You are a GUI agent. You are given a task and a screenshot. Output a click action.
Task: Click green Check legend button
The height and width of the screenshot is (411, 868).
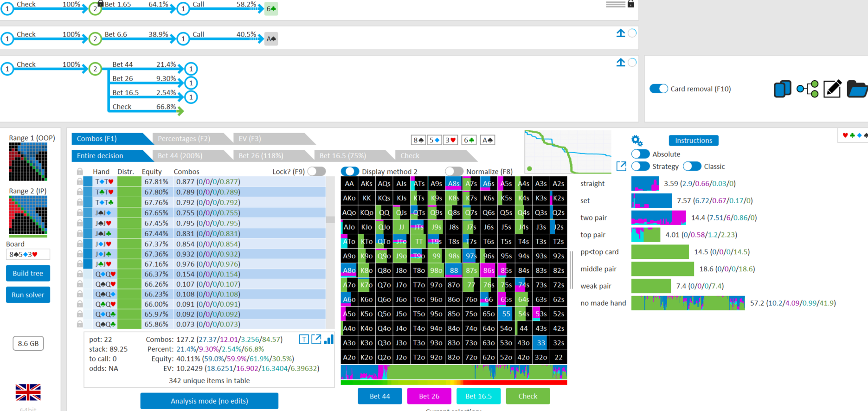click(x=528, y=396)
